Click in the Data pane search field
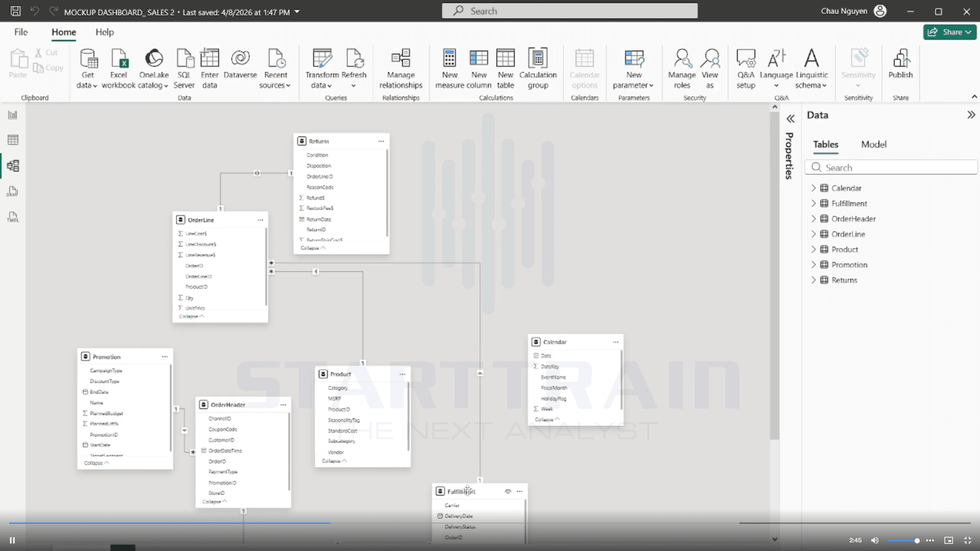Viewport: 980px width, 551px height. 891,167
